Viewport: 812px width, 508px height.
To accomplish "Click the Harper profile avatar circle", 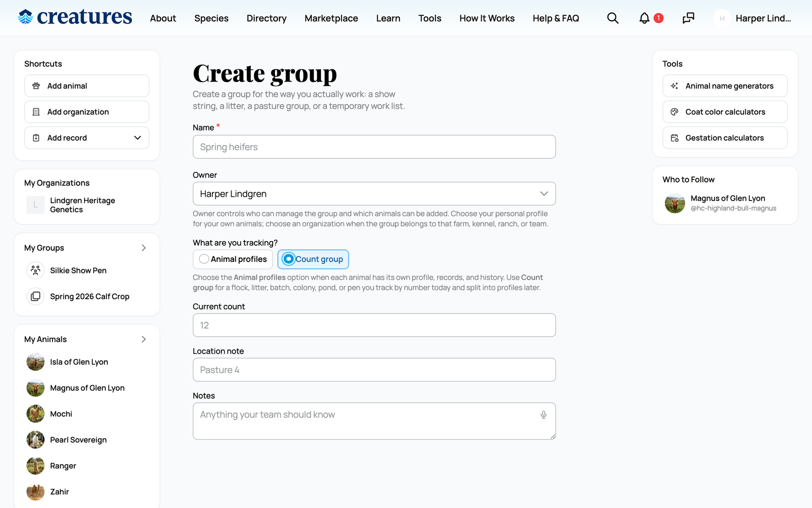I will [722, 18].
